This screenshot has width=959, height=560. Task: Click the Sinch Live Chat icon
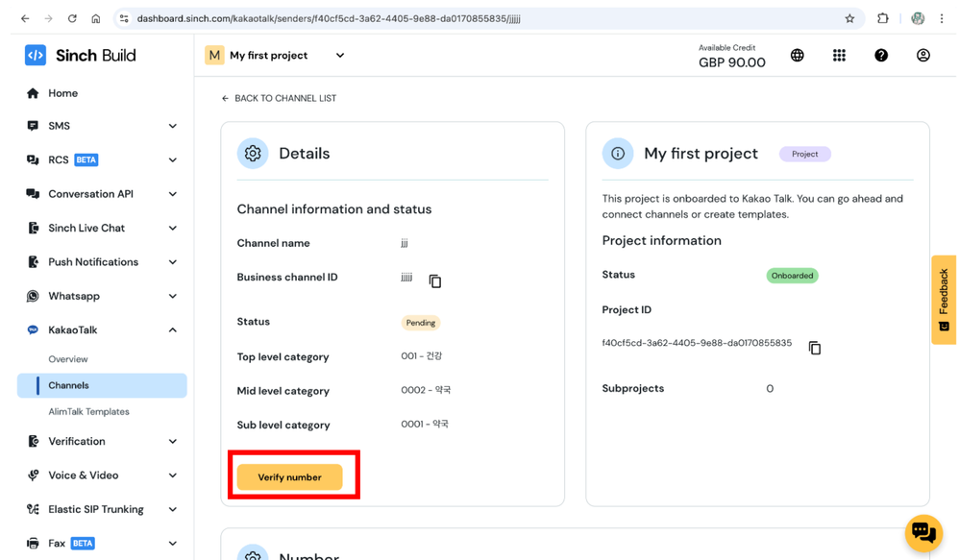(33, 228)
